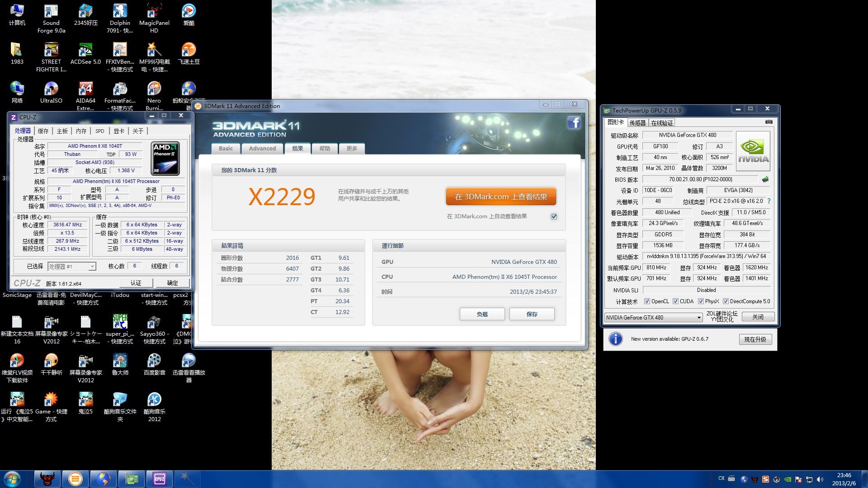Open the super_pi shortcut icon
Viewport: 868px width, 488px height.
pos(120,329)
